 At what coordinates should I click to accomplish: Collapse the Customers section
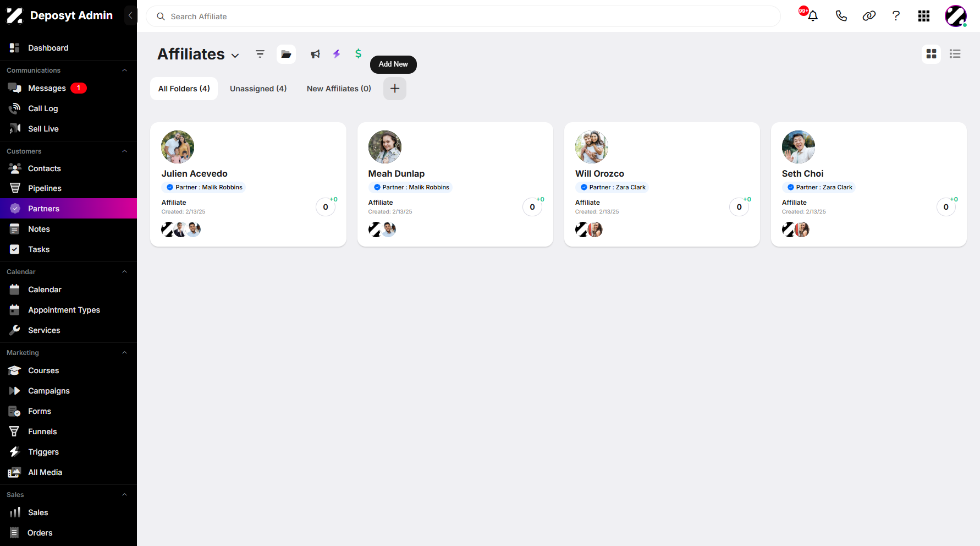pos(124,151)
